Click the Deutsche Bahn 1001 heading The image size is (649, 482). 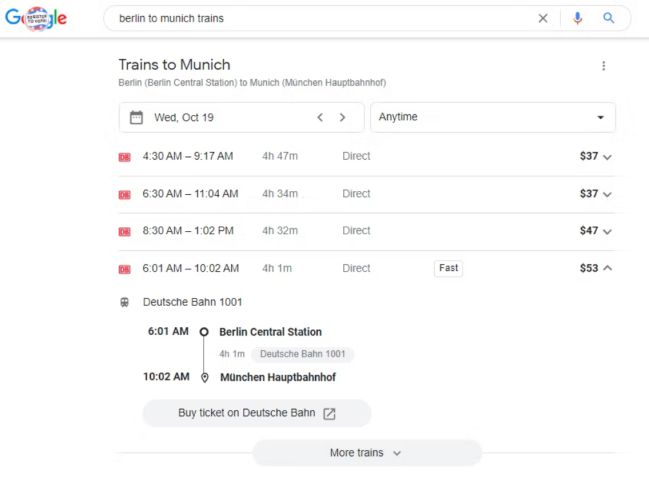tap(192, 302)
